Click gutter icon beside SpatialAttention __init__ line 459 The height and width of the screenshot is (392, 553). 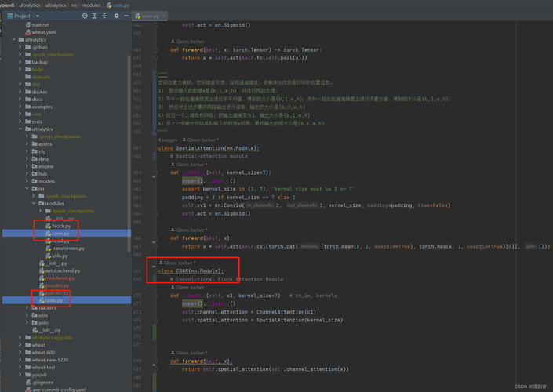click(x=154, y=176)
